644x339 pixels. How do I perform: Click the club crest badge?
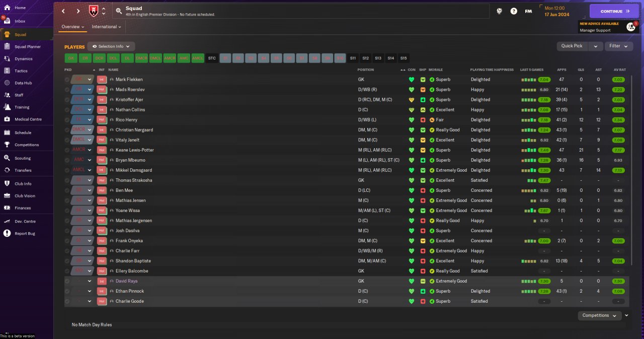[93, 11]
